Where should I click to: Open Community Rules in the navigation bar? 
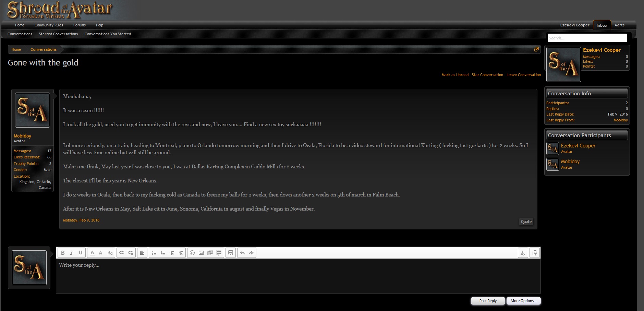pos(49,25)
